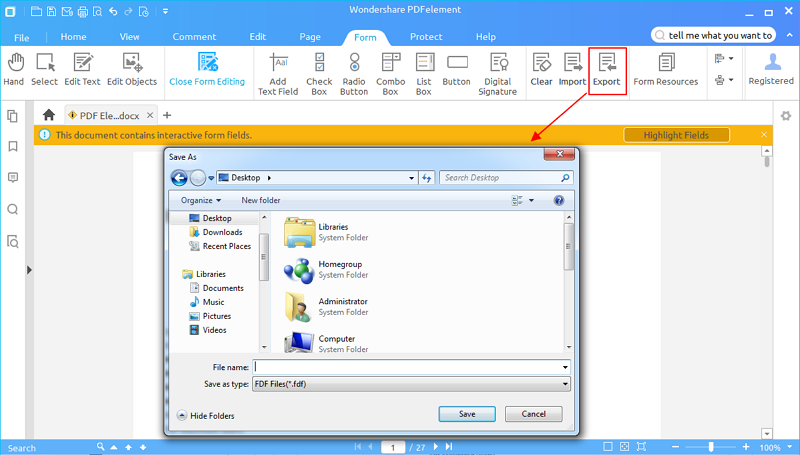Image resolution: width=800 pixels, height=455 pixels.
Task: Add a Digital Signature field
Action: pos(498,74)
